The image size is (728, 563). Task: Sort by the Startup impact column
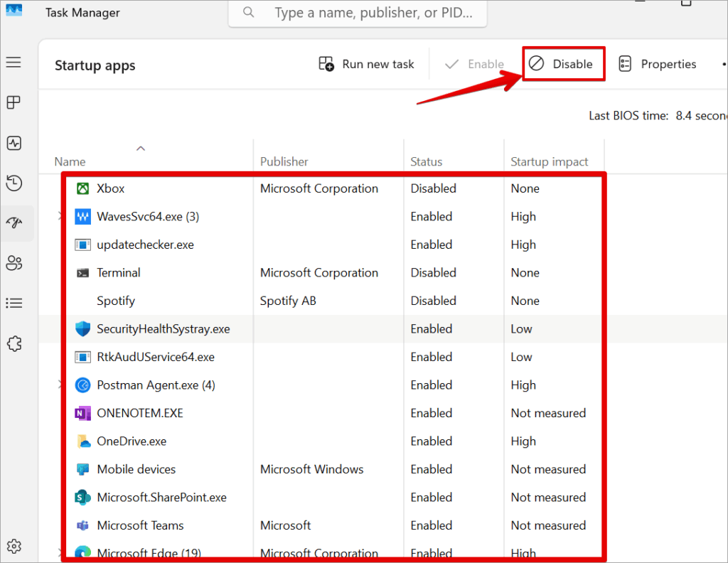coord(549,162)
